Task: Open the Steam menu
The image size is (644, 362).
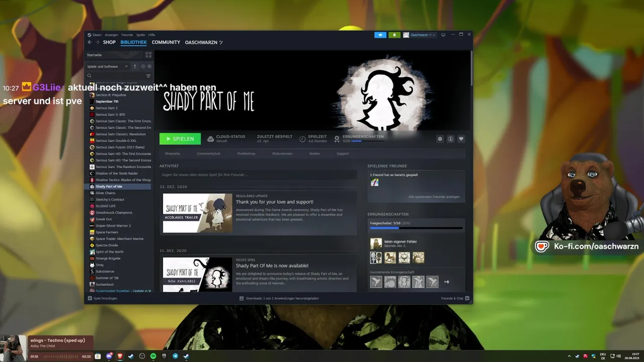Action: pos(95,35)
